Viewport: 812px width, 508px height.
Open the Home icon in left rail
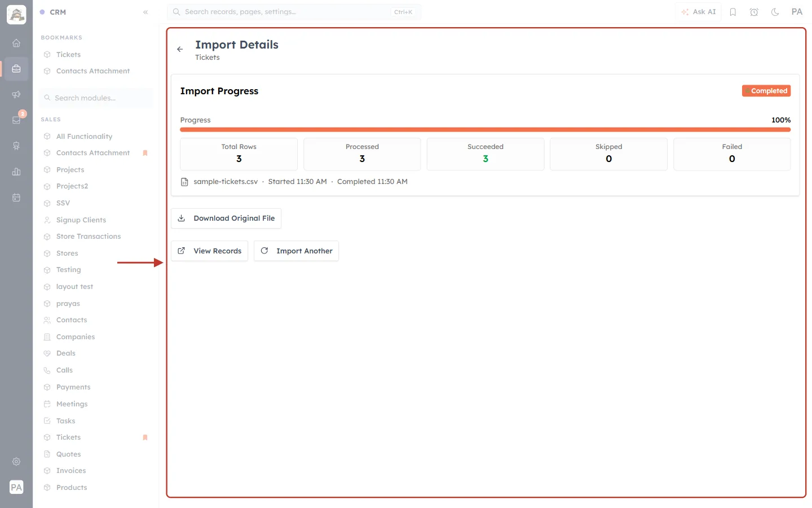pos(16,43)
